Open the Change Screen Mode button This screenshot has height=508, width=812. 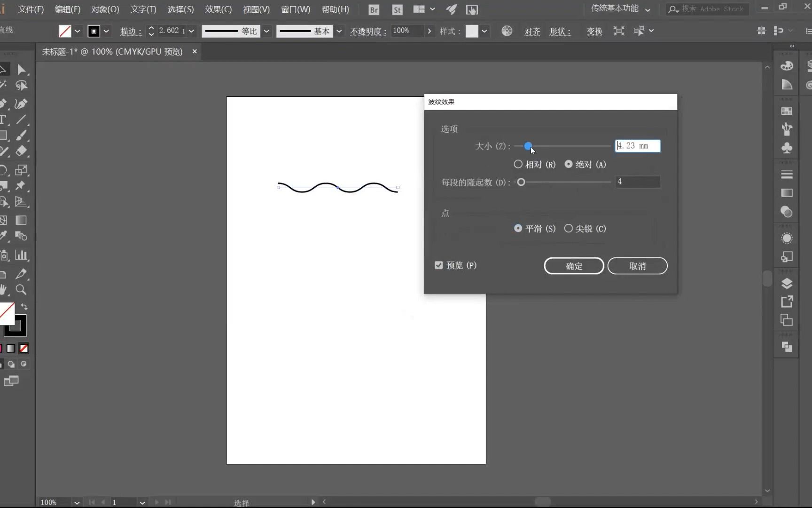coord(11,381)
